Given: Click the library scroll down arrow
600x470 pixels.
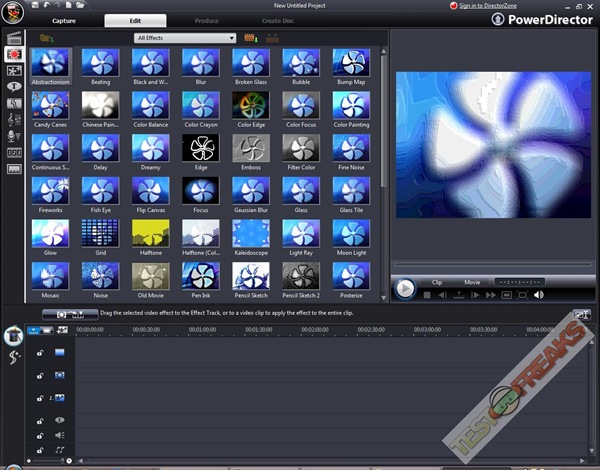Looking at the screenshot, I should 383,297.
